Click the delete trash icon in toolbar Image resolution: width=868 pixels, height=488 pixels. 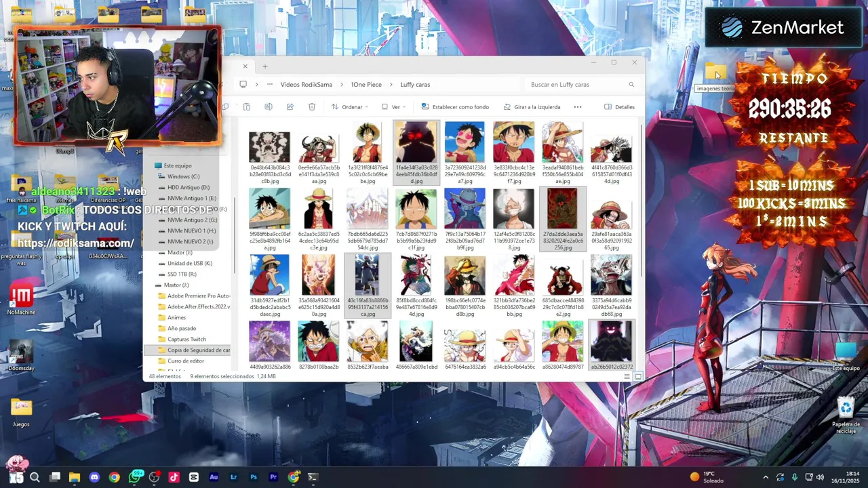coord(312,107)
